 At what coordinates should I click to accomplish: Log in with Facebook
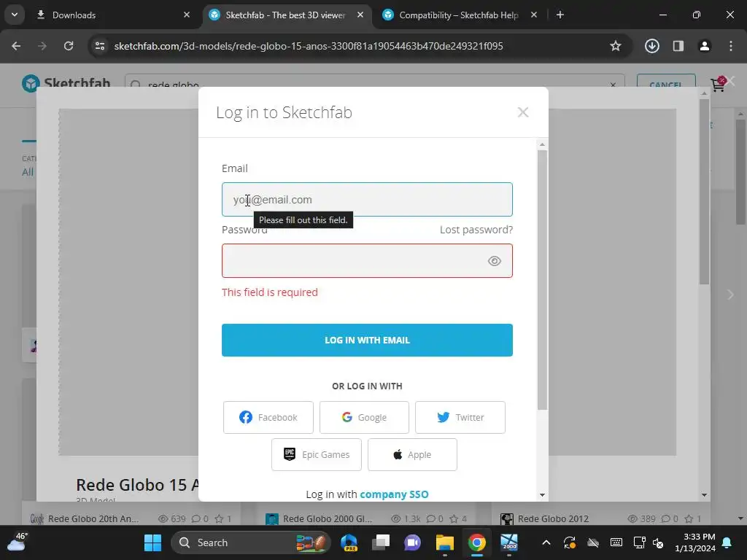[268, 418]
